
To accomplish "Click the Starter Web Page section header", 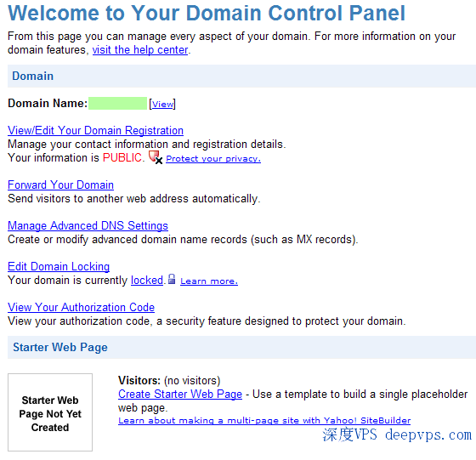I will 241,347.
